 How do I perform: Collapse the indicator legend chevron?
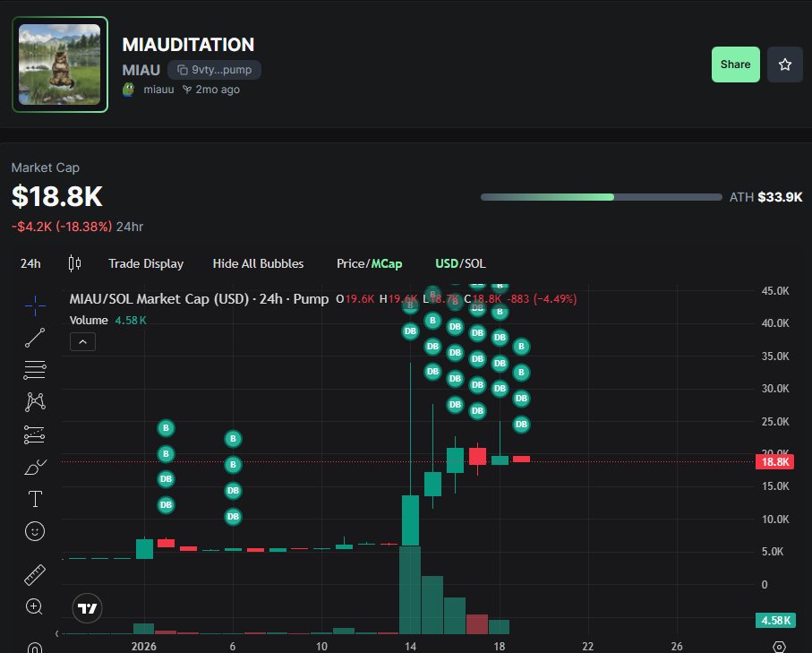tap(83, 342)
